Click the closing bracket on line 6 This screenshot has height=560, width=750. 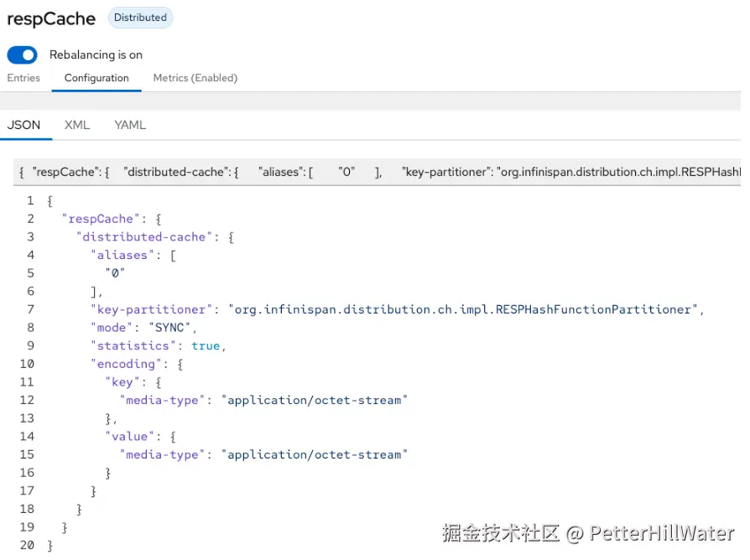(96, 292)
